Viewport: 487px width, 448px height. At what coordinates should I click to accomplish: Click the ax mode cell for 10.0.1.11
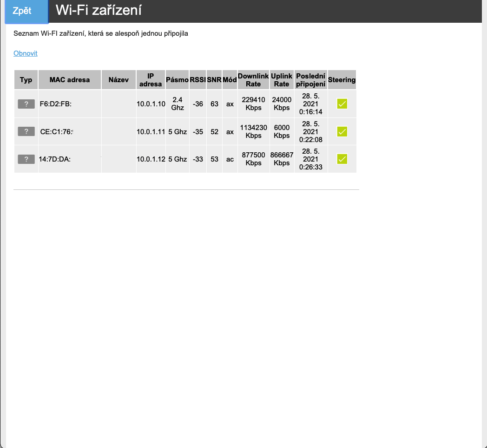coord(230,131)
